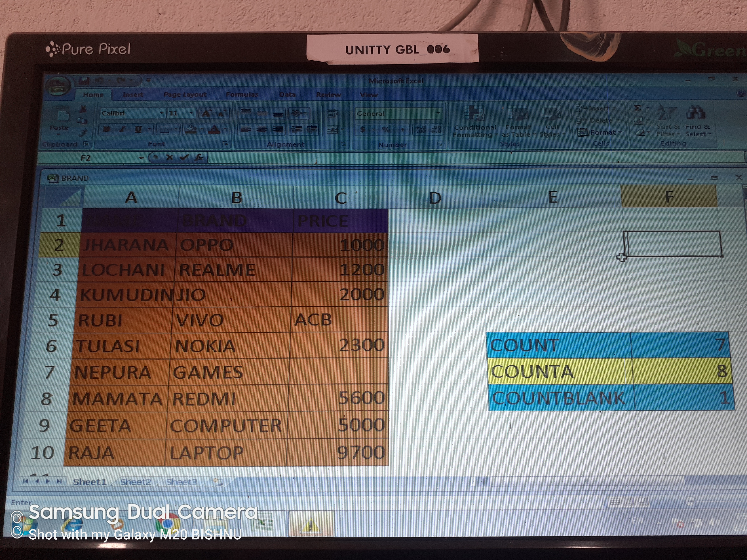This screenshot has height=560, width=747.
Task: Switch to the Formulas ribbon tab
Action: coord(241,95)
